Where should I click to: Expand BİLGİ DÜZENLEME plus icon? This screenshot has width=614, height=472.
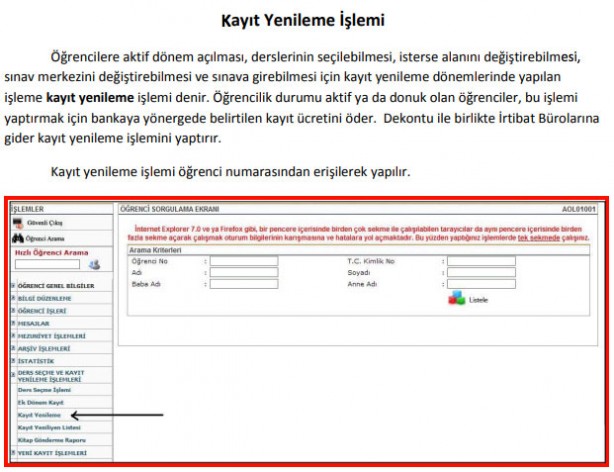click(13, 298)
